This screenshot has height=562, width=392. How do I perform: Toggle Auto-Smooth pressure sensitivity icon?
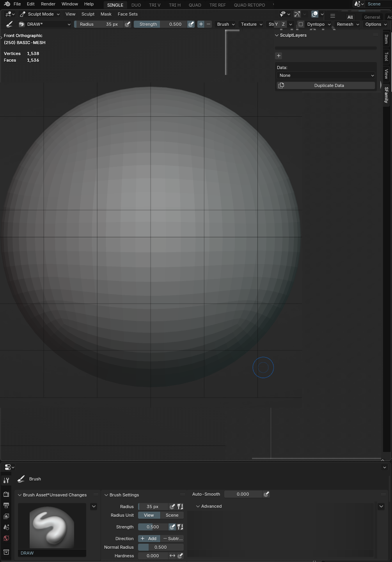(x=266, y=494)
